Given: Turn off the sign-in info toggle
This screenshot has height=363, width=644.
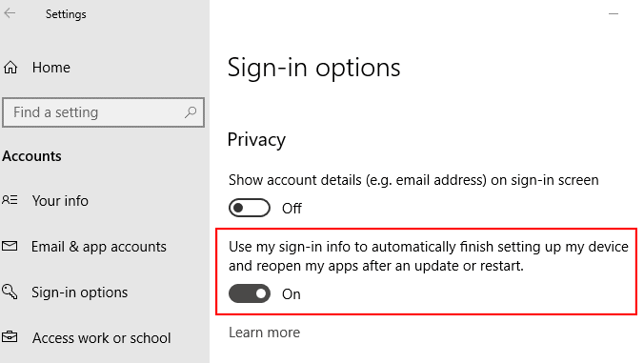Looking at the screenshot, I should pos(250,293).
